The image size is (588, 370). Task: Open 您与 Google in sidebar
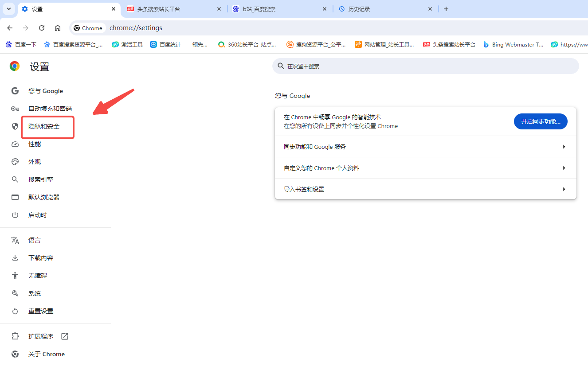coord(46,91)
